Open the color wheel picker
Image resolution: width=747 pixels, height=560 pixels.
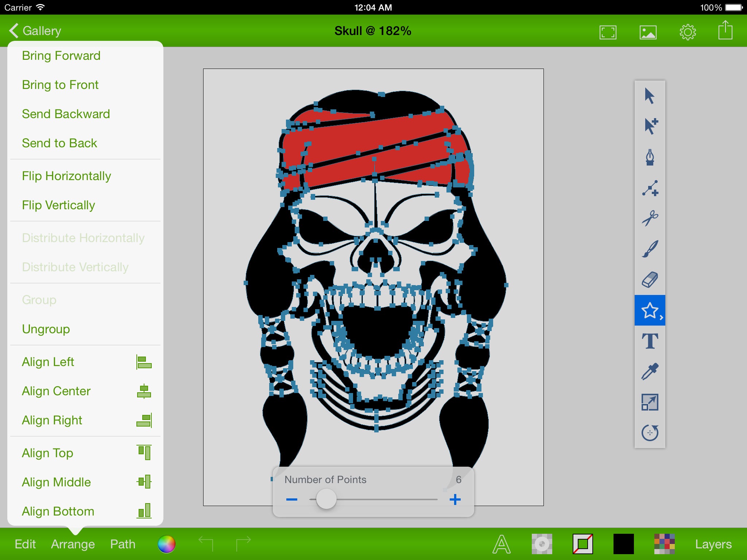pos(166,544)
